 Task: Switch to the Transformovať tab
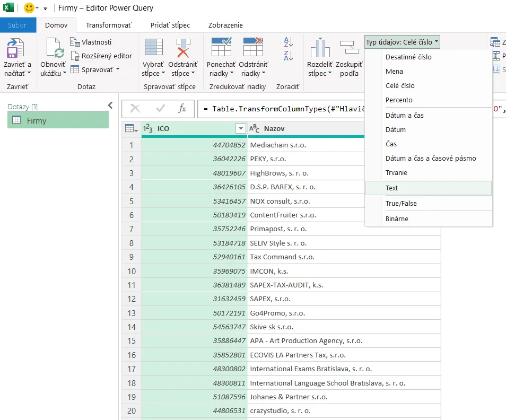click(108, 25)
